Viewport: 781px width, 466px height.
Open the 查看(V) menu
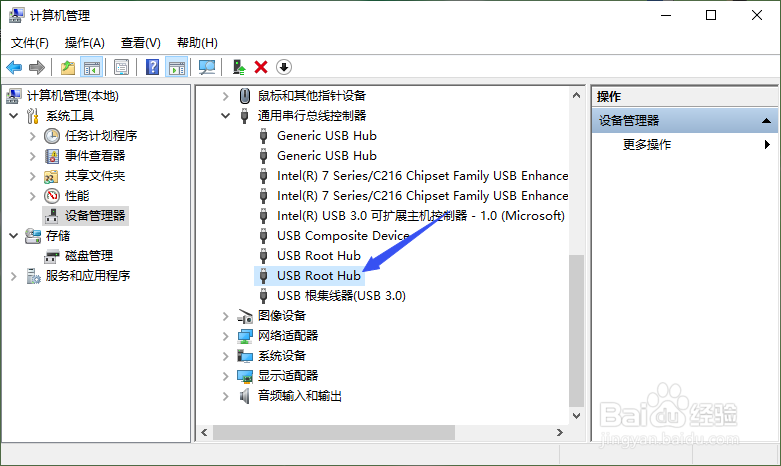coord(140,43)
